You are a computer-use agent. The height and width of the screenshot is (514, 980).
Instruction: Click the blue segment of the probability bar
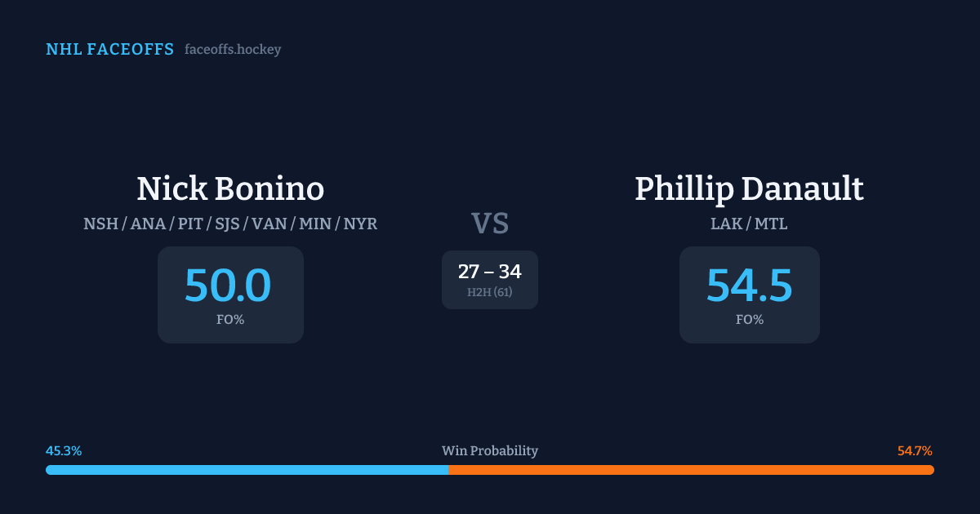(x=245, y=470)
